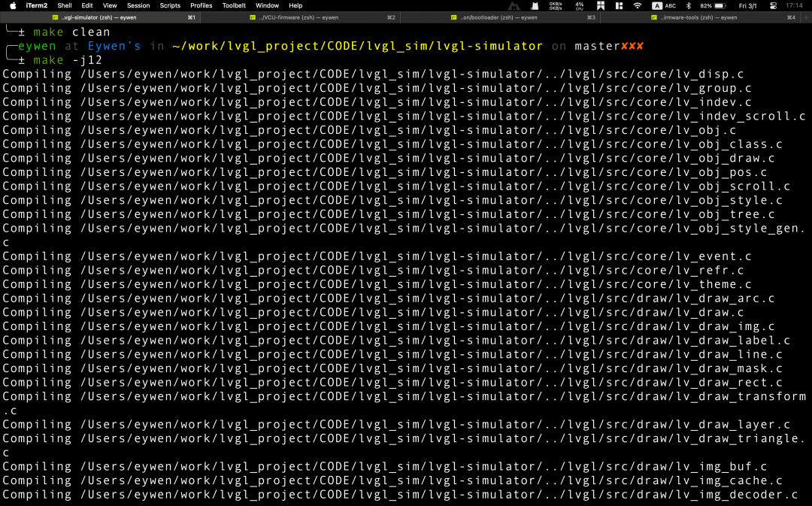This screenshot has width=812, height=506.
Task: Click the network speed KB/s indicator
Action: point(556,5)
